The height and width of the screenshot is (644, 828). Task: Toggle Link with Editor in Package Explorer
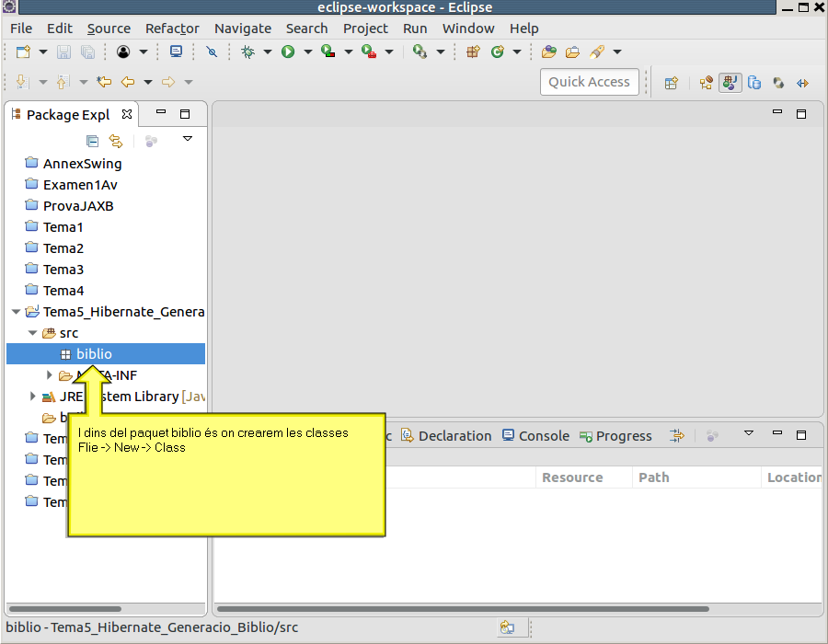click(116, 141)
